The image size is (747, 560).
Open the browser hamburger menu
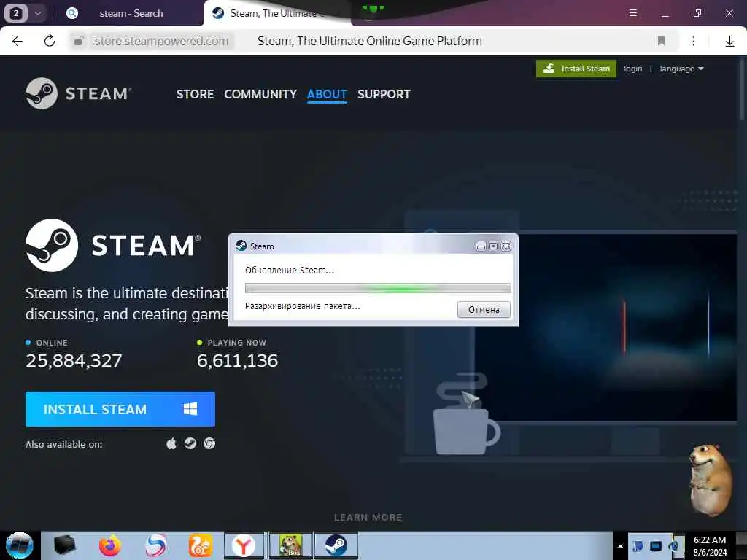(633, 13)
